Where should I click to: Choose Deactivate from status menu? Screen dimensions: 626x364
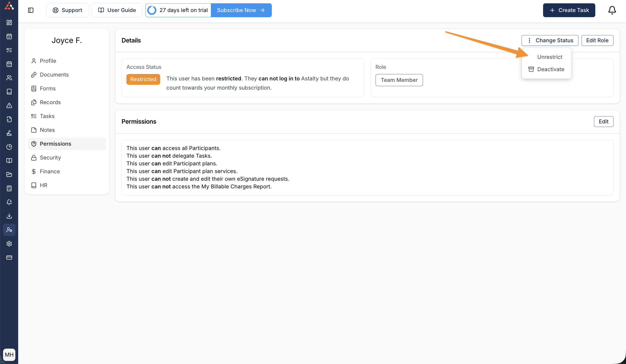(x=550, y=69)
